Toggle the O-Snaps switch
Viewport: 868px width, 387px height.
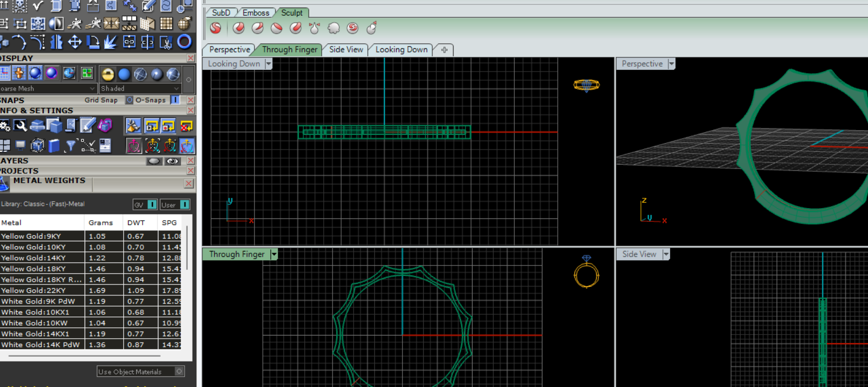[x=175, y=100]
